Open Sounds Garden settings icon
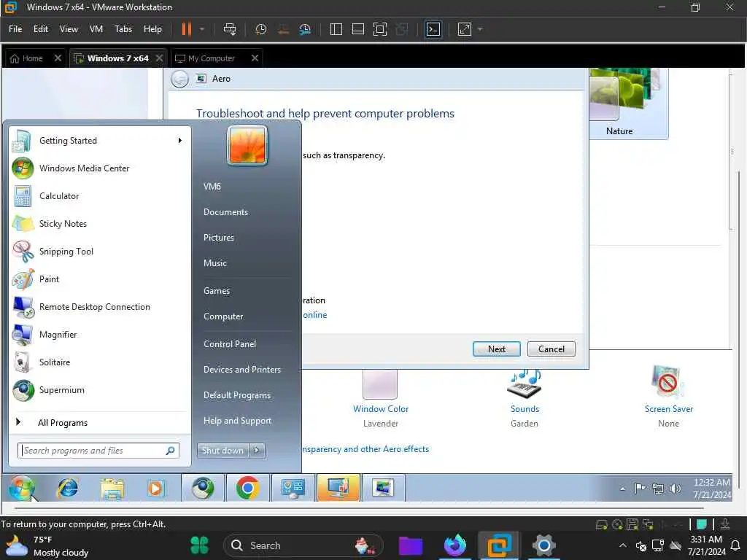Screen dimensions: 747x560 click(x=525, y=384)
